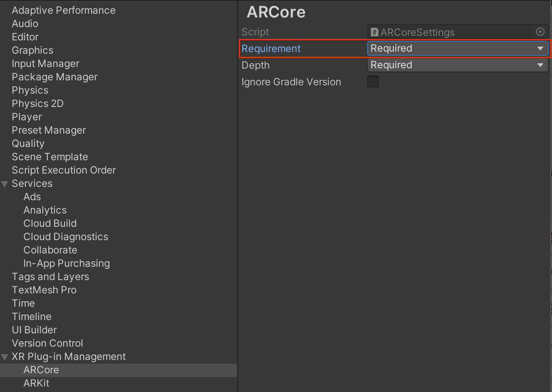Select Tags and Layers
This screenshot has height=392, width=552.
coord(50,277)
